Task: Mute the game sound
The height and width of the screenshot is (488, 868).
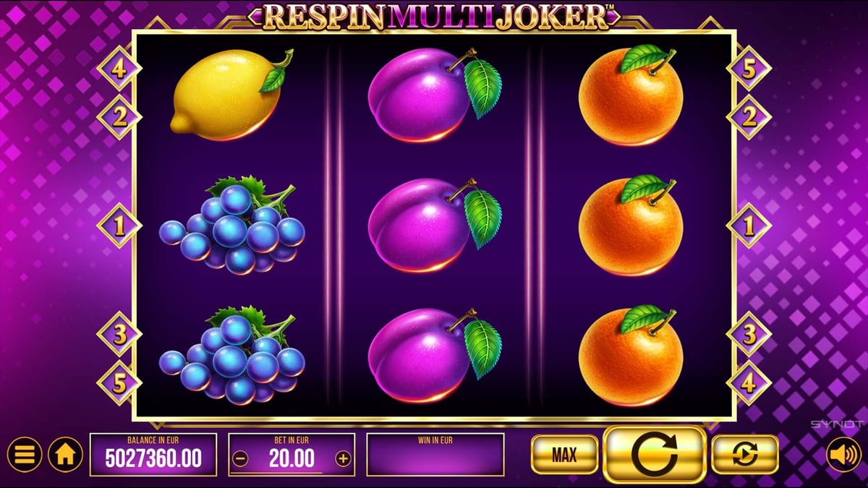Action: tap(843, 455)
